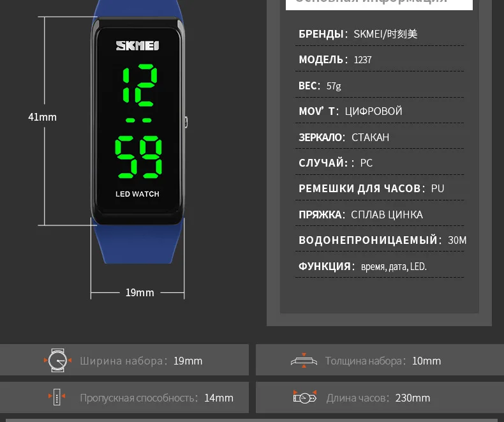The width and height of the screenshot is (504, 422).
Task: Select the ПРЯЖКА label
Action: click(320, 215)
